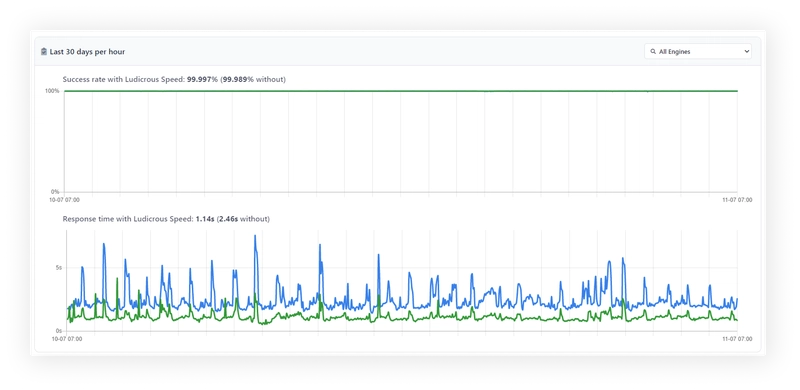
Task: Click the 5s axis label on response chart
Action: click(58, 267)
